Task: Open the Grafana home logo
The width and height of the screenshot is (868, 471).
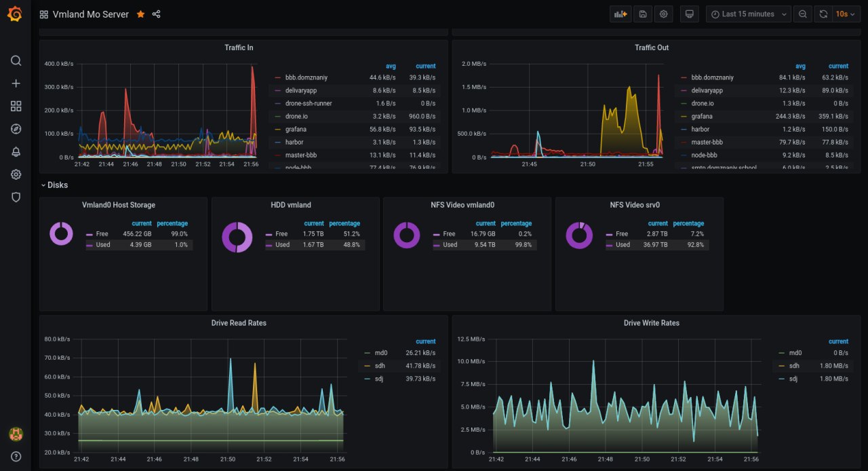Action: (x=15, y=14)
